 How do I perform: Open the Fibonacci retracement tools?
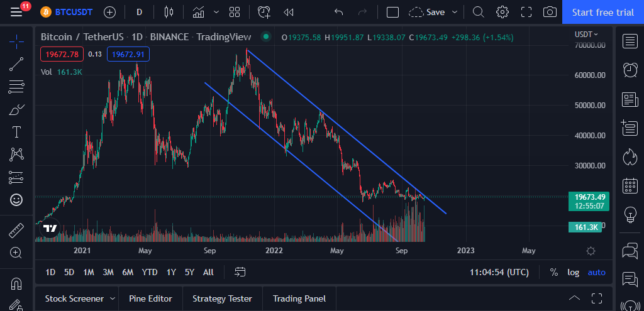click(x=16, y=87)
